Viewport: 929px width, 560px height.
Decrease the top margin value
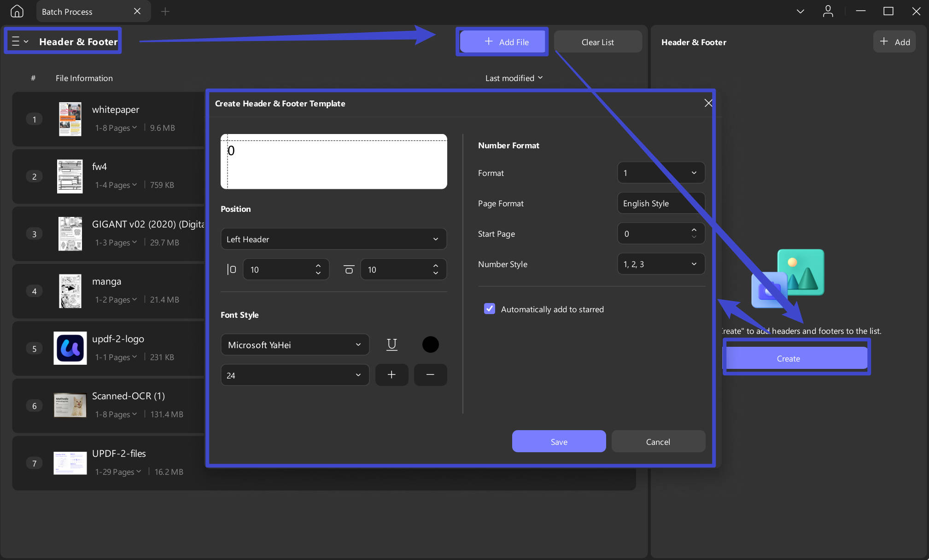coord(436,273)
